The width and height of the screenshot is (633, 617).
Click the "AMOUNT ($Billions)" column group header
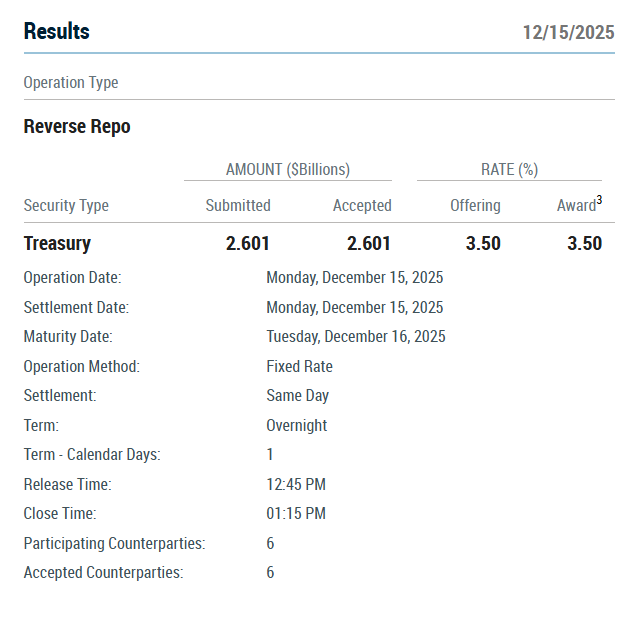click(288, 169)
